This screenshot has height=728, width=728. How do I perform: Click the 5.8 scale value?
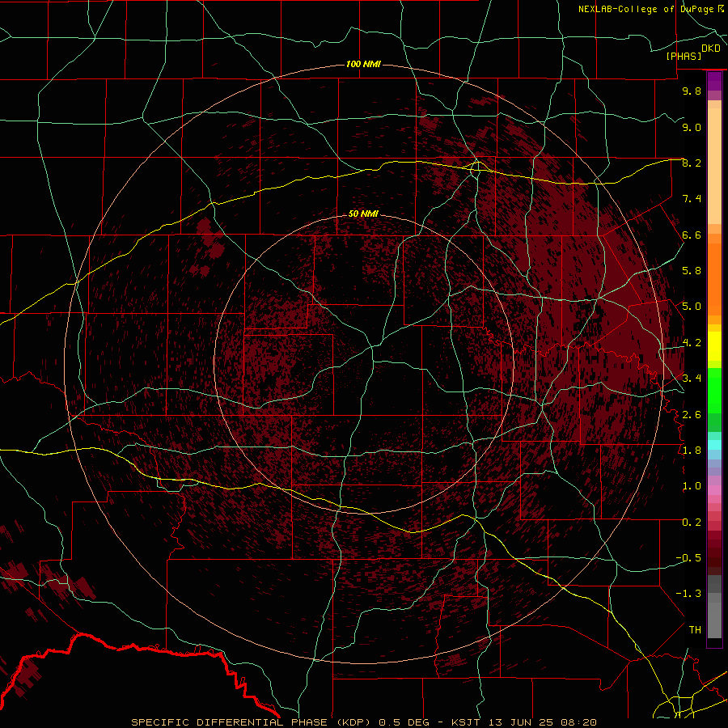(692, 271)
